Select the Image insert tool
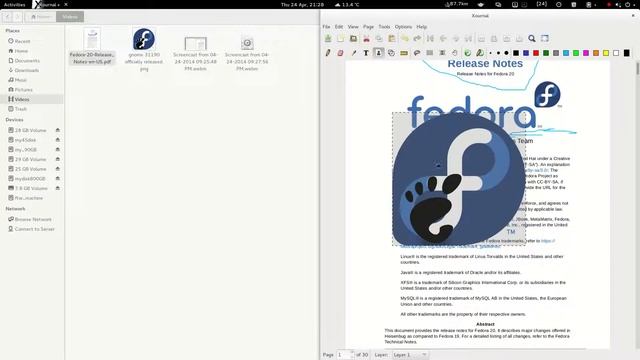The width and height of the screenshot is (640, 360). point(379,53)
